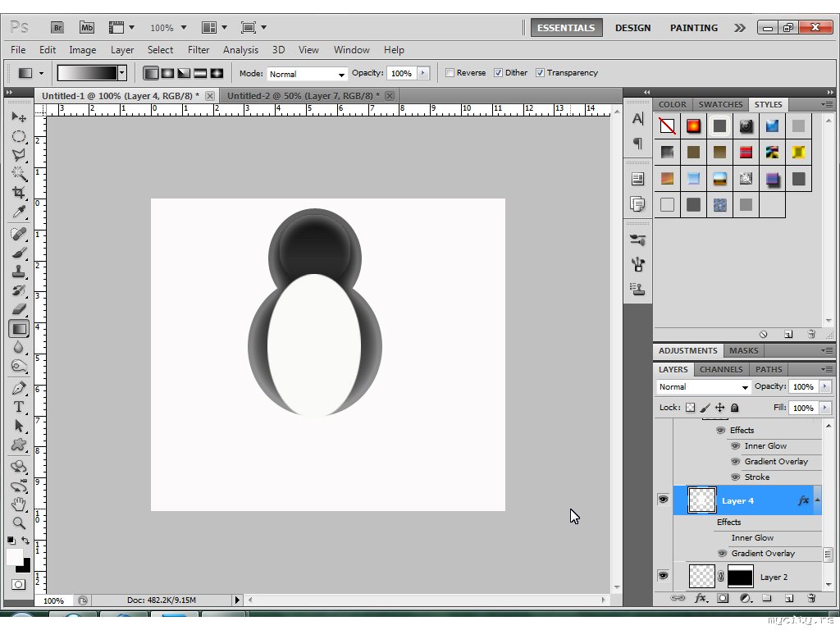
Task: Select the Zoom tool
Action: pyautogui.click(x=18, y=523)
